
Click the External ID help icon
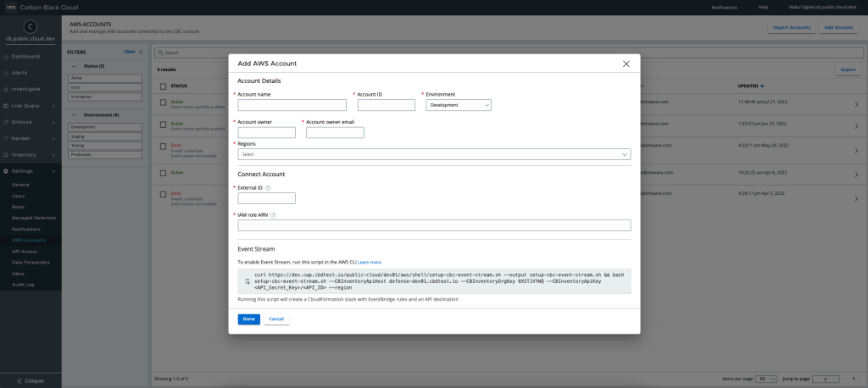click(x=268, y=188)
